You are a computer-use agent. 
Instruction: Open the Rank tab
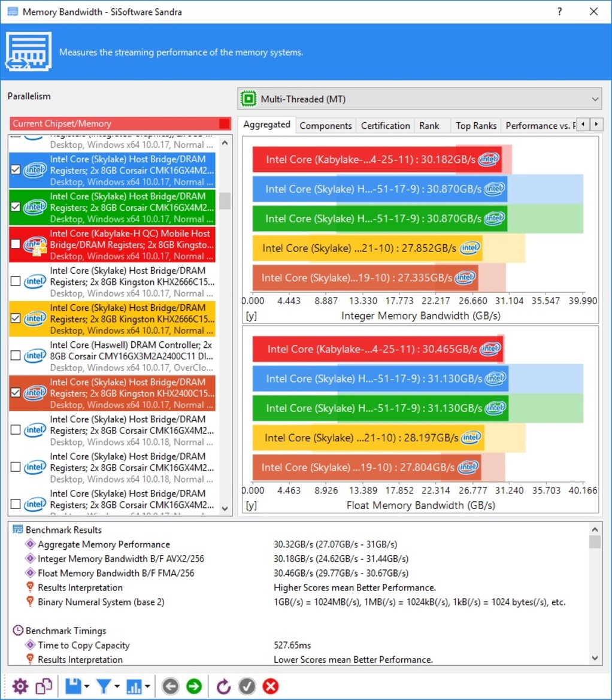coord(429,126)
